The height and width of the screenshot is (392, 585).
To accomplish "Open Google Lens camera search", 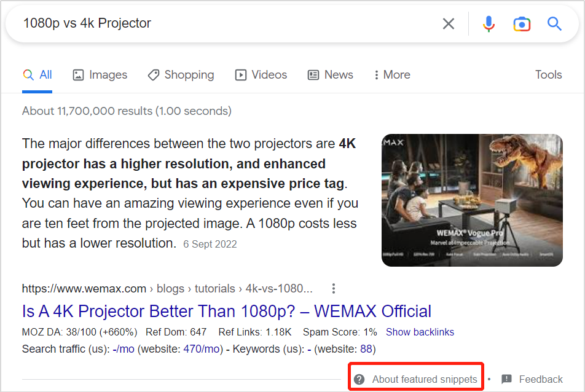I will pyautogui.click(x=522, y=24).
